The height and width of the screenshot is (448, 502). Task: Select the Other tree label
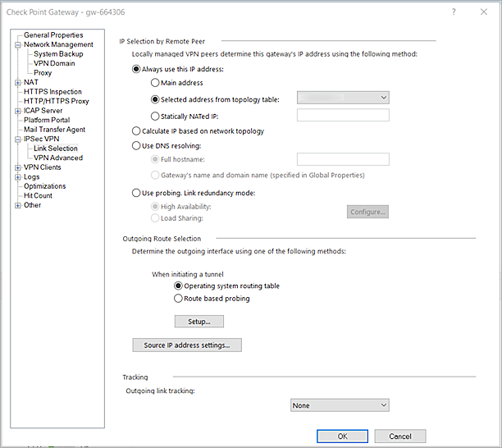pos(32,205)
